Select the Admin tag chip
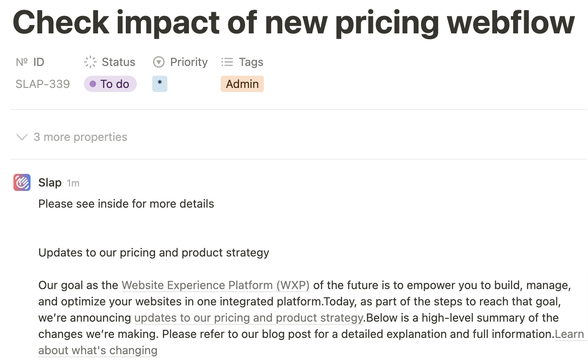Image resolution: width=588 pixels, height=364 pixels. click(x=242, y=84)
